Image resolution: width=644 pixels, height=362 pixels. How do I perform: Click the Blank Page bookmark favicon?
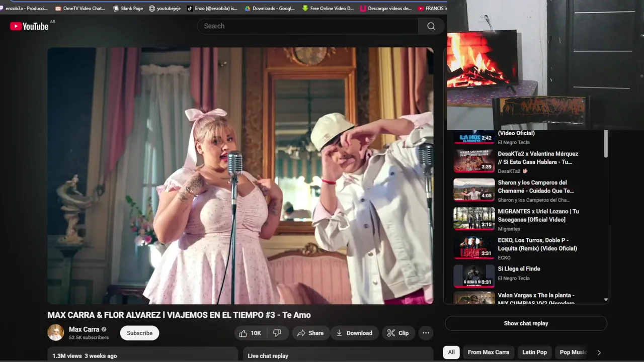[116, 8]
